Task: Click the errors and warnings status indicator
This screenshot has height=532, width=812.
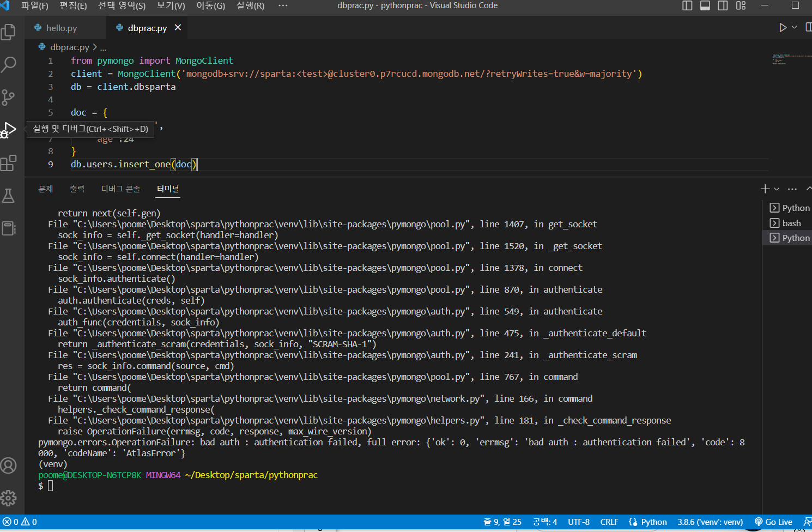Action: click(20, 522)
